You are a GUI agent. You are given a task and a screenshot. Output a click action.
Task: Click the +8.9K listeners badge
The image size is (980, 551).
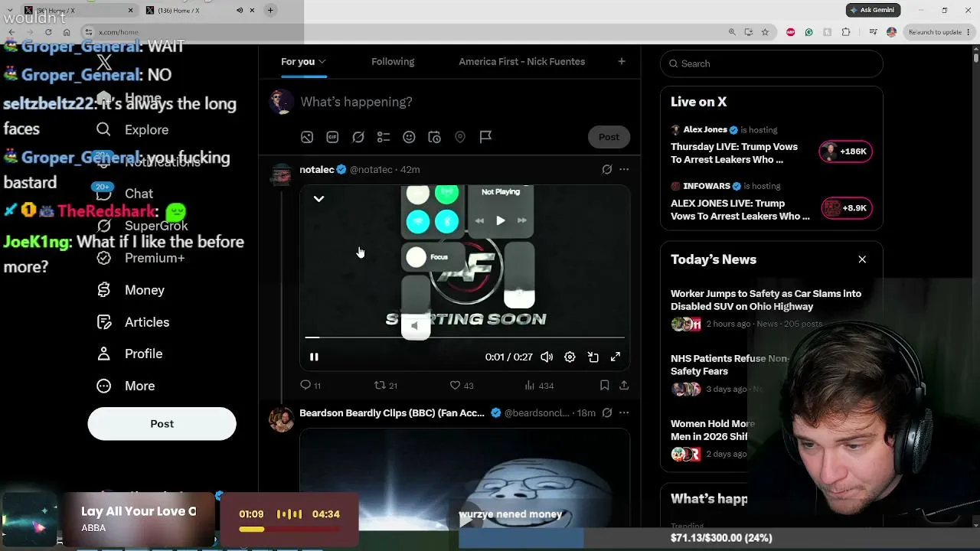pos(846,208)
